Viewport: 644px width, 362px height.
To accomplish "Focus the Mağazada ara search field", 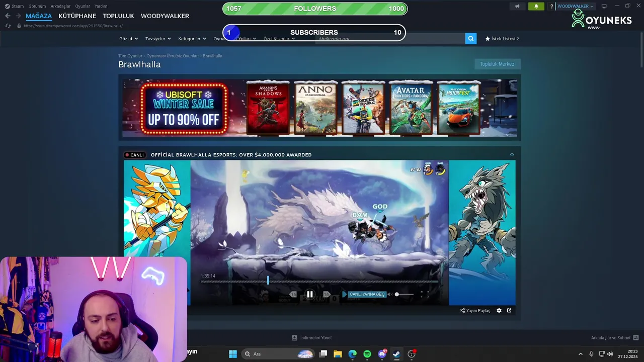I will click(x=390, y=39).
